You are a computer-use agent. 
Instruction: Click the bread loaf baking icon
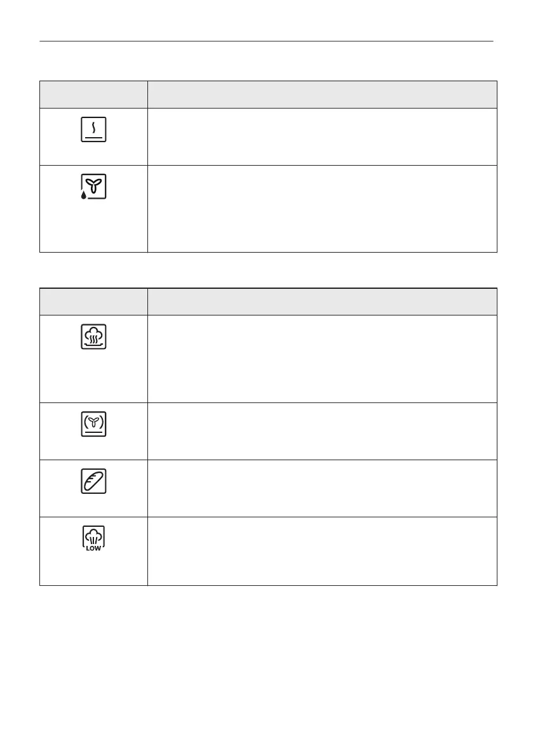tap(94, 481)
